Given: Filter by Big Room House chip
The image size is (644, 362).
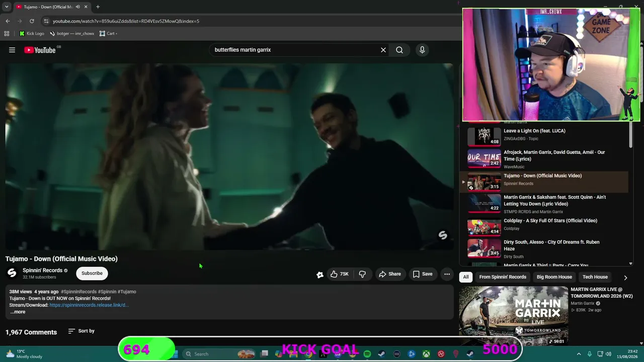Looking at the screenshot, I should (x=554, y=277).
